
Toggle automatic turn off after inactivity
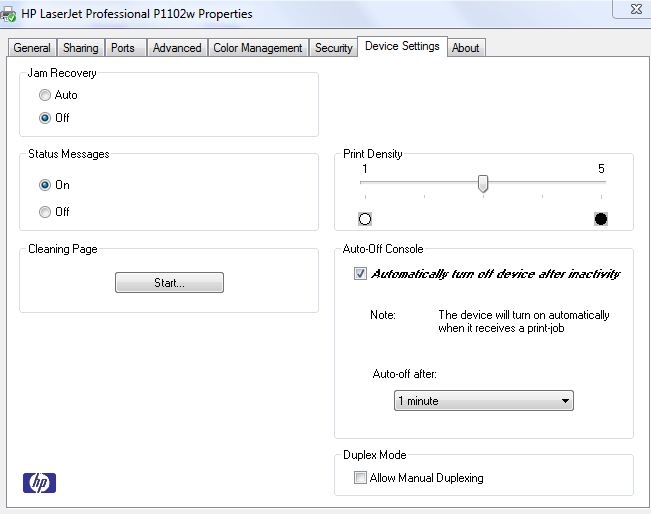(361, 274)
